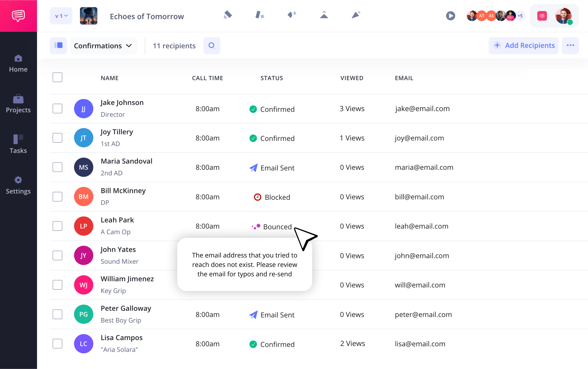Screen dimensions: 588x369
Task: Click the Bounced status icon for Leah Park
Action: pos(256,227)
